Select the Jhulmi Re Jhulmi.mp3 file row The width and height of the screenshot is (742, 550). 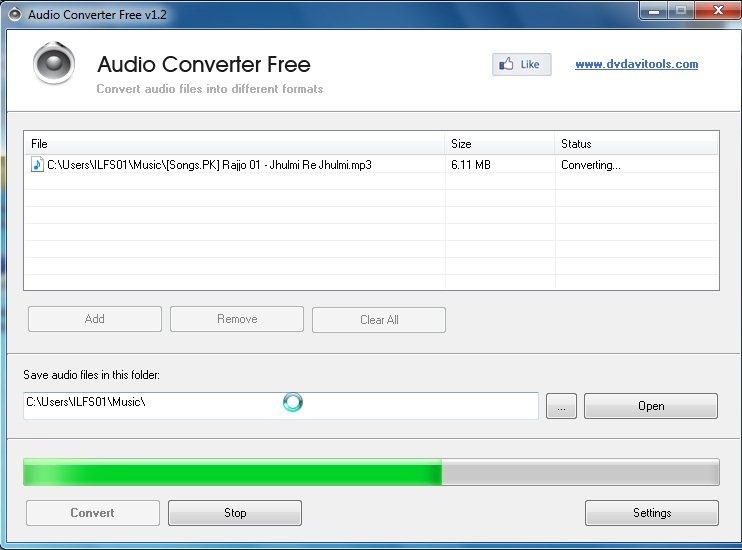371,165
